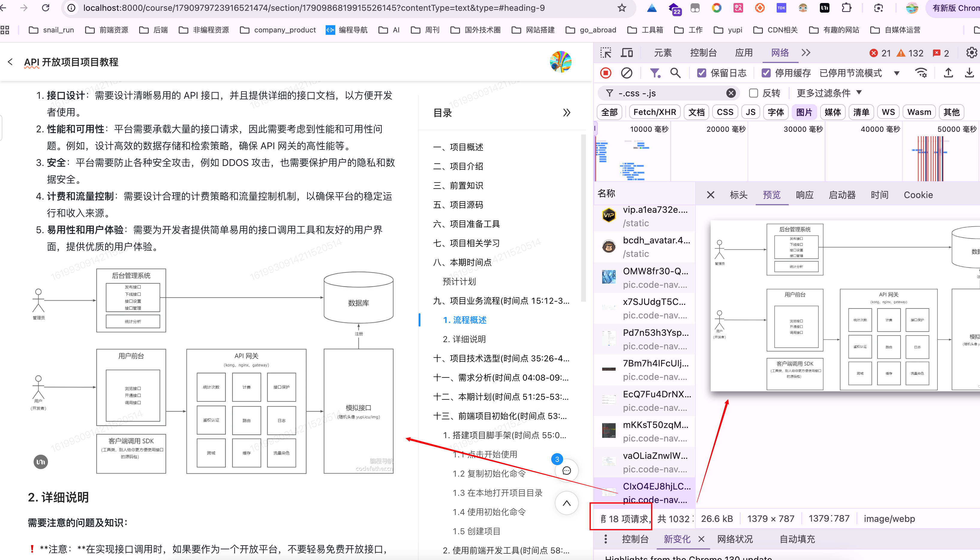Viewport: 980px width, 560px height.
Task: Click the inspect element selector icon
Action: tap(606, 53)
